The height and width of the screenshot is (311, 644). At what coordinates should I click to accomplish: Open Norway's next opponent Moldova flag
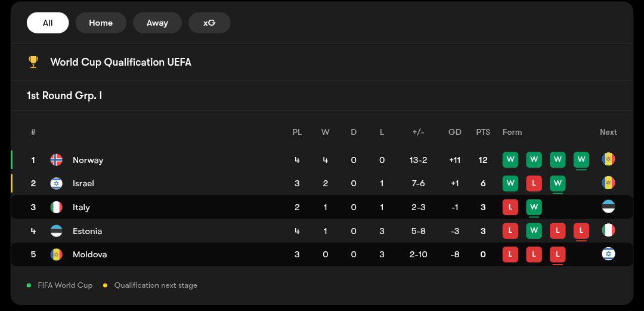pos(608,159)
